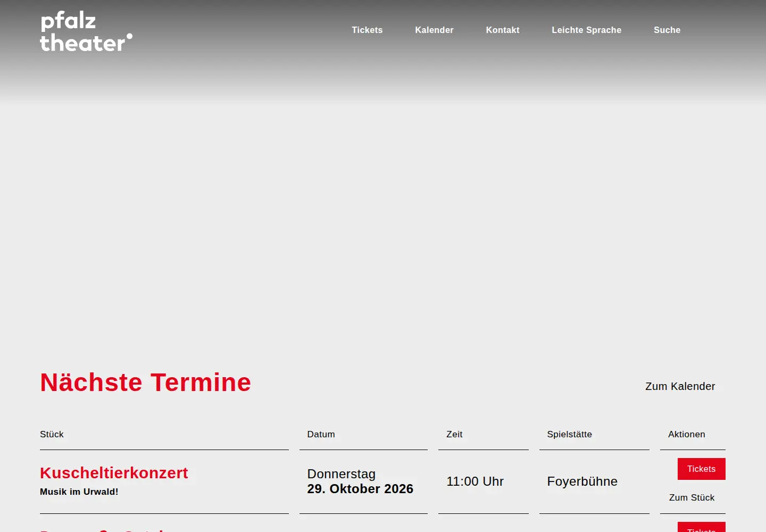Buy Tickets for Kuscheltierkonzert

[701, 469]
